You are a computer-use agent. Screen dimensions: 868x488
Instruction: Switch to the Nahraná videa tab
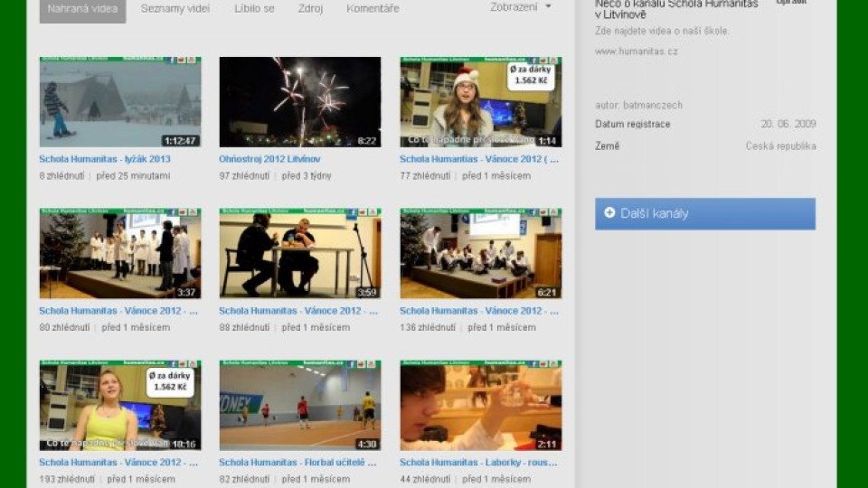[82, 8]
